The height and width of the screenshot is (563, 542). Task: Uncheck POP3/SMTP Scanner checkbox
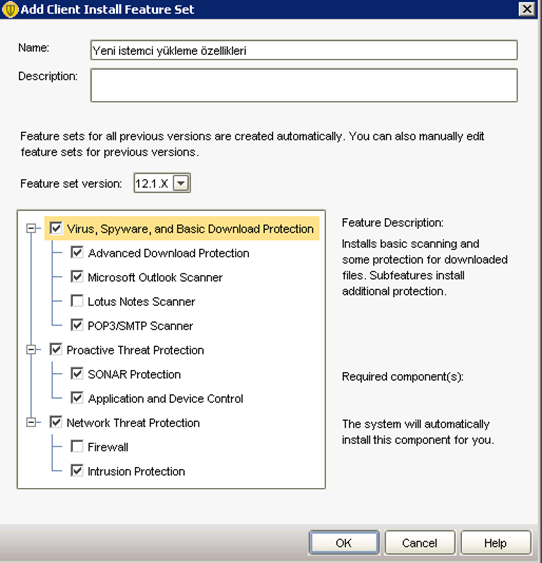(77, 325)
